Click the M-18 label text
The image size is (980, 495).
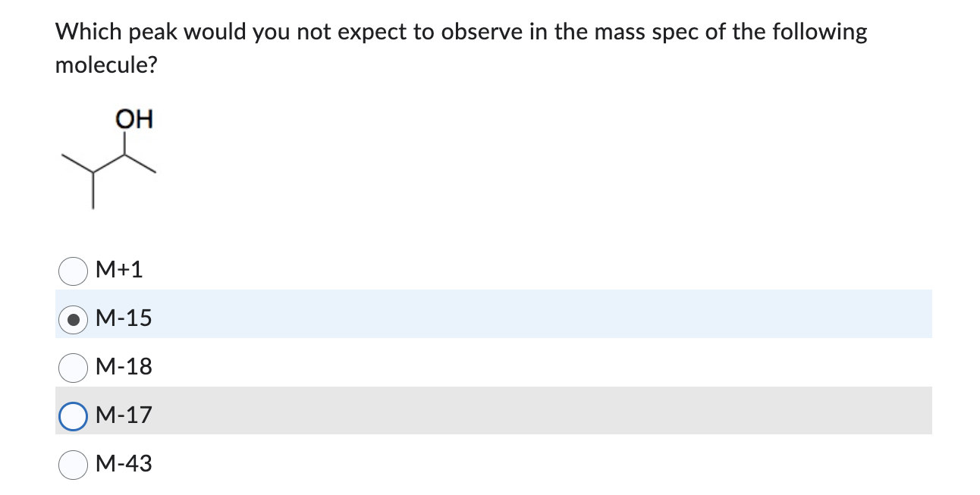pos(124,367)
